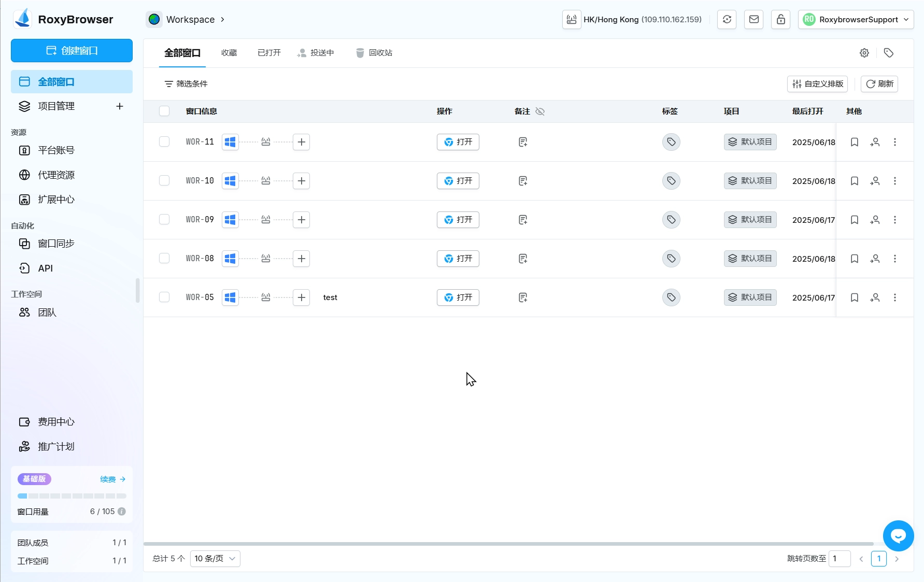Open the chat support bubble
924x582 pixels.
(x=898, y=535)
